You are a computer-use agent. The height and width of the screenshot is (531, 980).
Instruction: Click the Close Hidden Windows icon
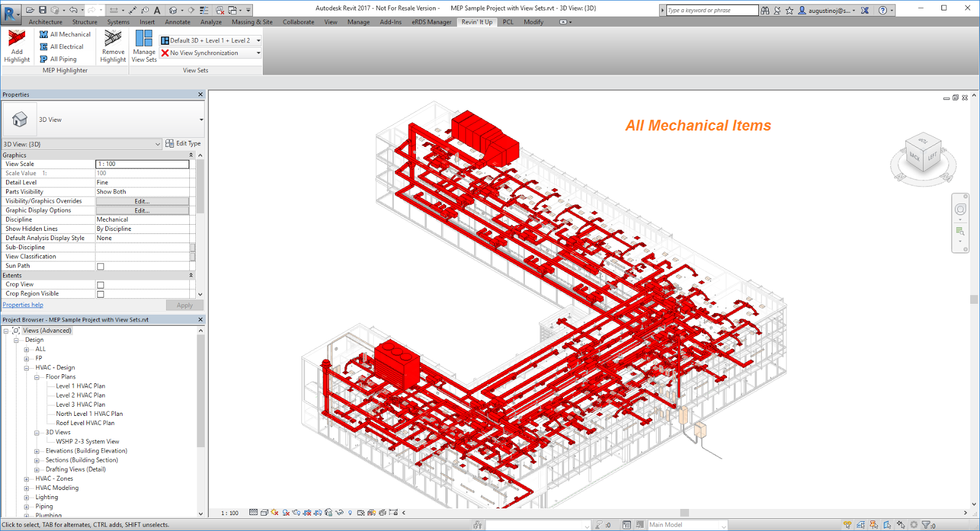click(219, 10)
